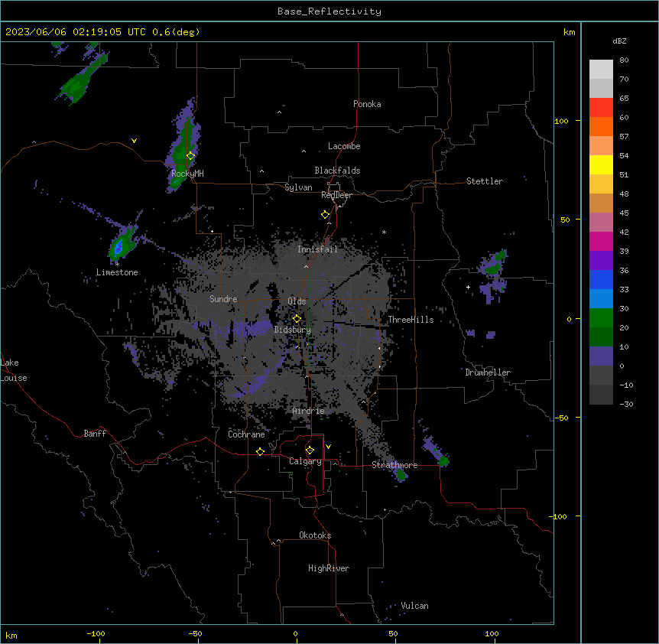Select the darkest gray -10 to -30 legend swatch
The height and width of the screenshot is (644, 659).
tap(601, 395)
